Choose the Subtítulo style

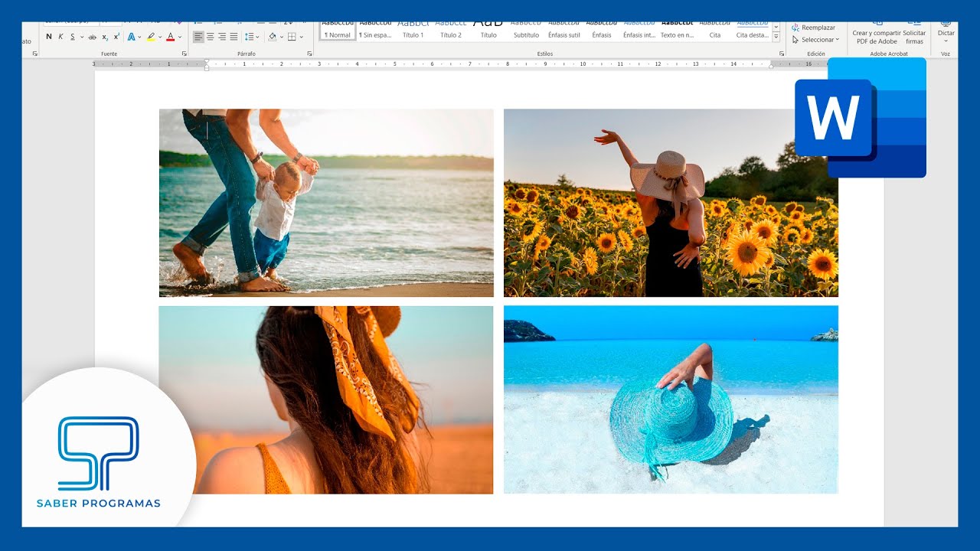[x=526, y=31]
